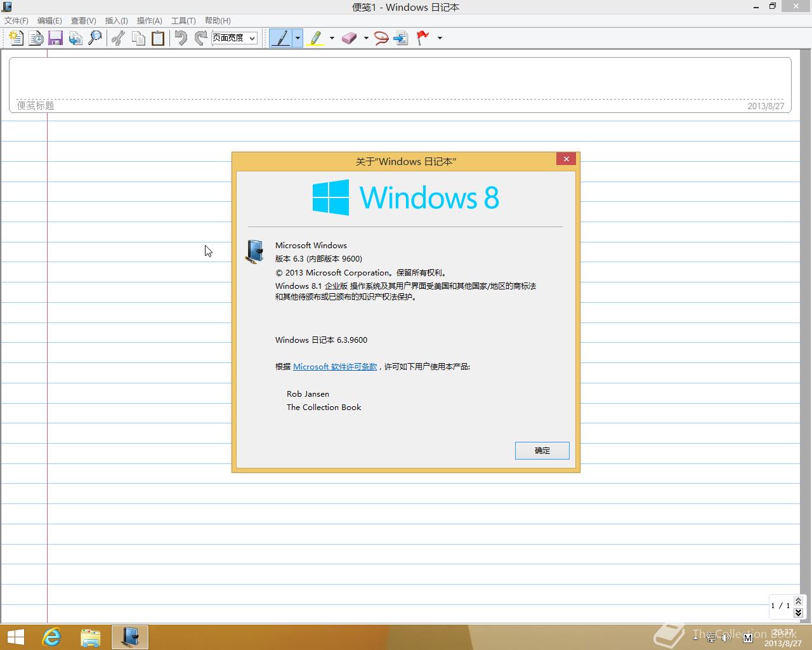The width and height of the screenshot is (812, 650).
Task: Open the 文件(F) menu
Action: [x=16, y=21]
